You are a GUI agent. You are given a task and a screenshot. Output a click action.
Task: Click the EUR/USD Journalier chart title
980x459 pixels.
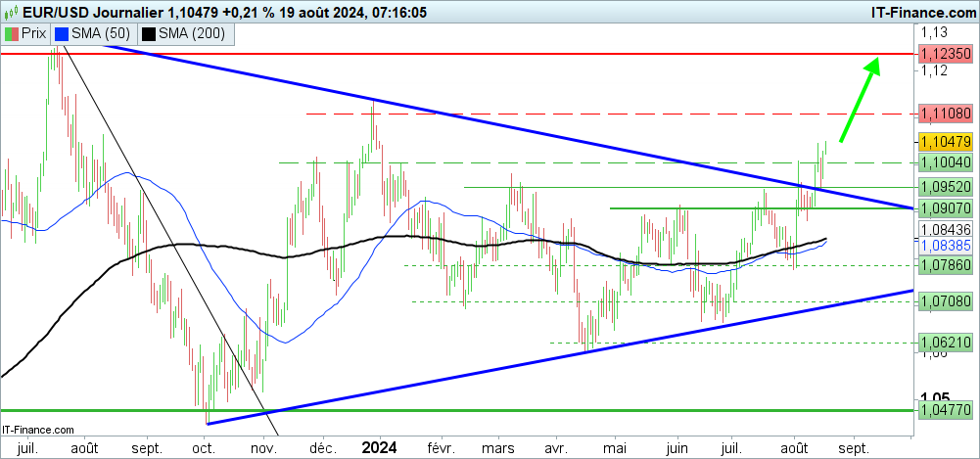click(108, 12)
